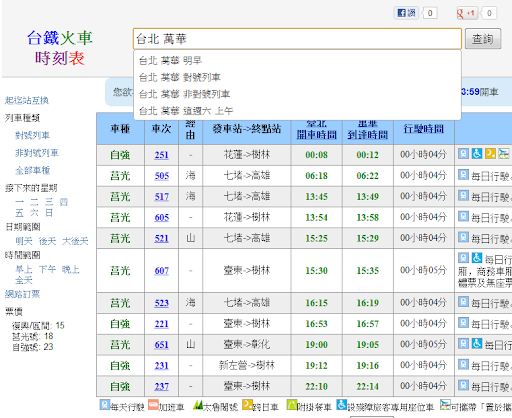Open train number 221 details
The image size is (512, 418).
161,324
